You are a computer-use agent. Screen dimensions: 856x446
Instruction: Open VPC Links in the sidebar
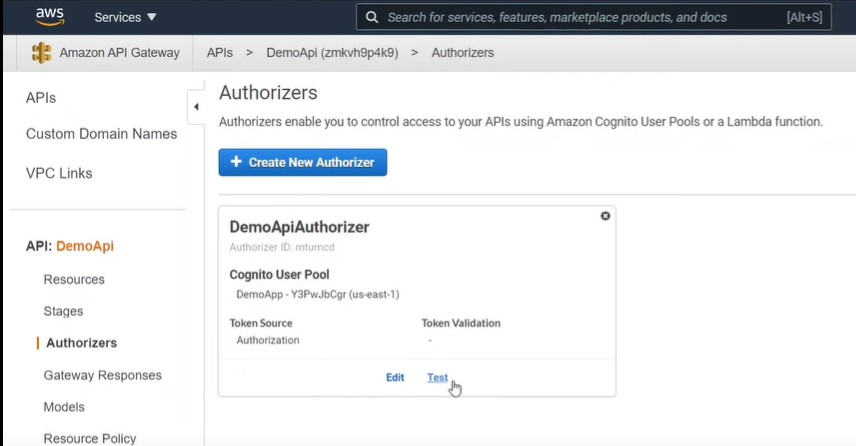pyautogui.click(x=59, y=173)
